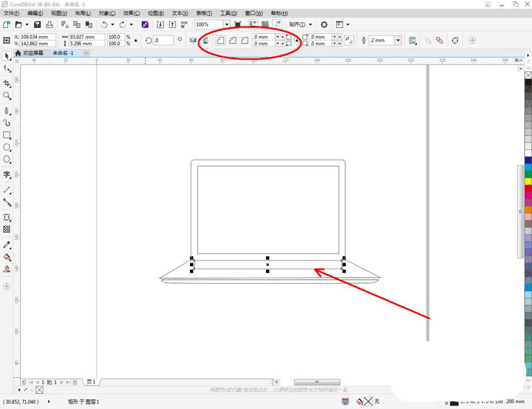
Task: Toggle the lock ratio padlock
Action: [x=136, y=40]
